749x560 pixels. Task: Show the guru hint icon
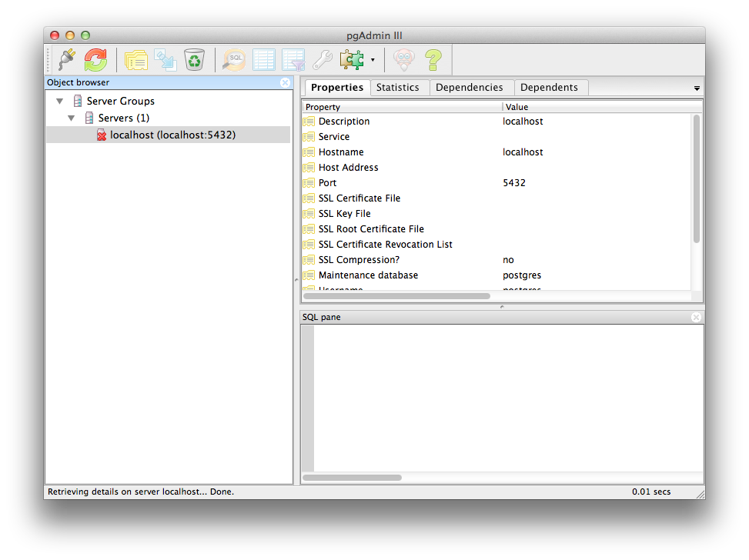pos(403,59)
